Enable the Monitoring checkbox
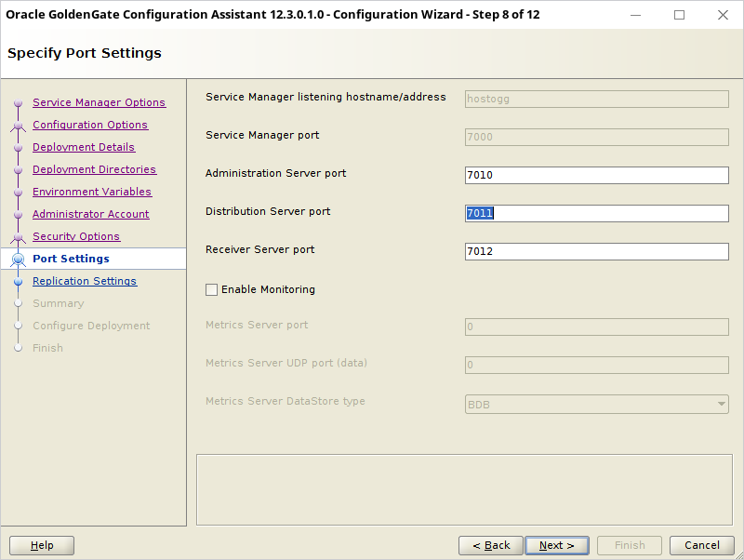Screen dimensions: 744x560 point(212,289)
